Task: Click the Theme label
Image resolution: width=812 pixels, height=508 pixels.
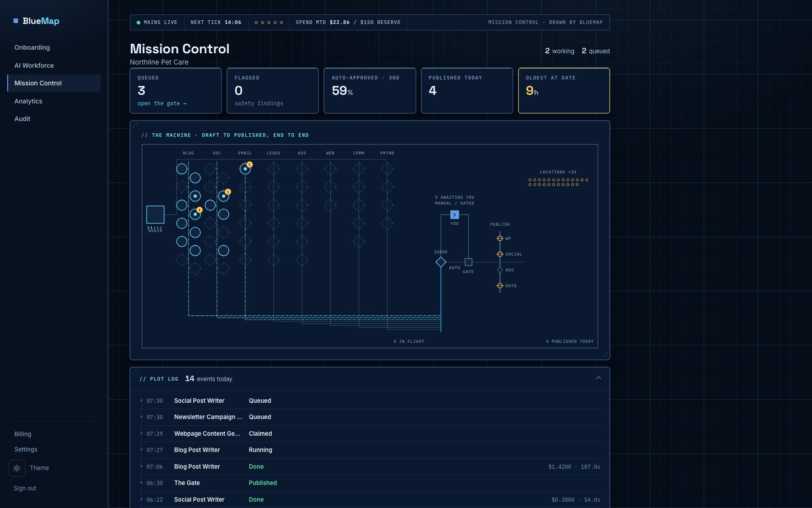Action: click(x=39, y=468)
